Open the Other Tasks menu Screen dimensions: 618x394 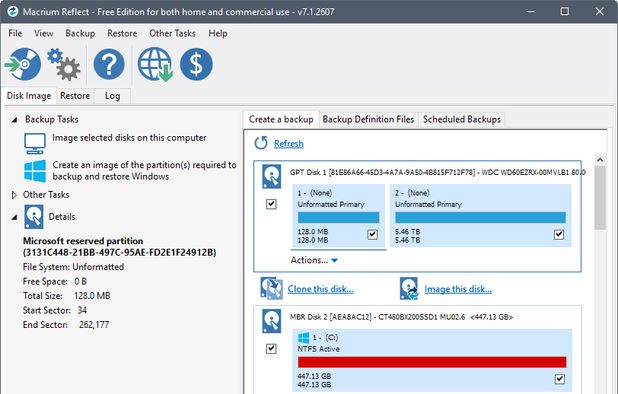click(x=172, y=33)
